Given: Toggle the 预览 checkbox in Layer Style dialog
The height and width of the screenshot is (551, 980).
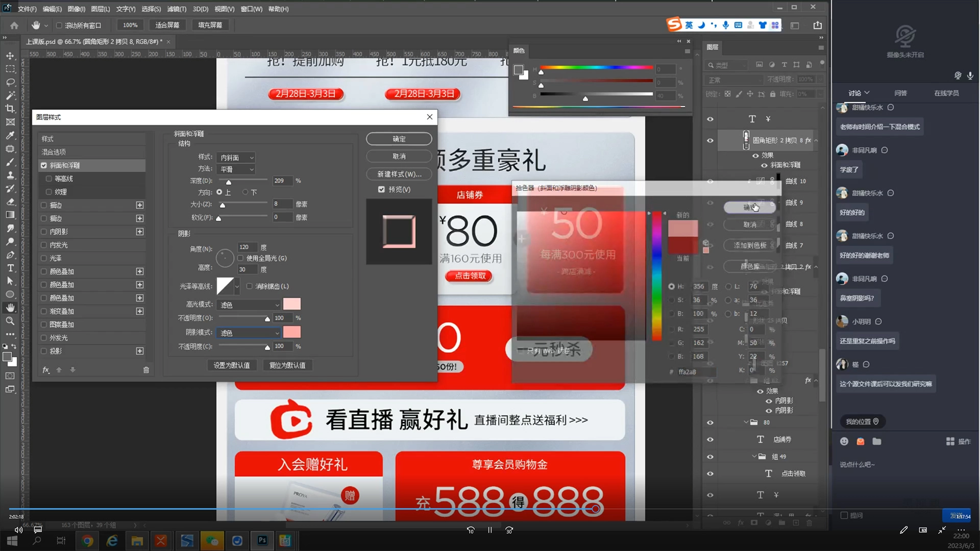Looking at the screenshot, I should point(381,189).
